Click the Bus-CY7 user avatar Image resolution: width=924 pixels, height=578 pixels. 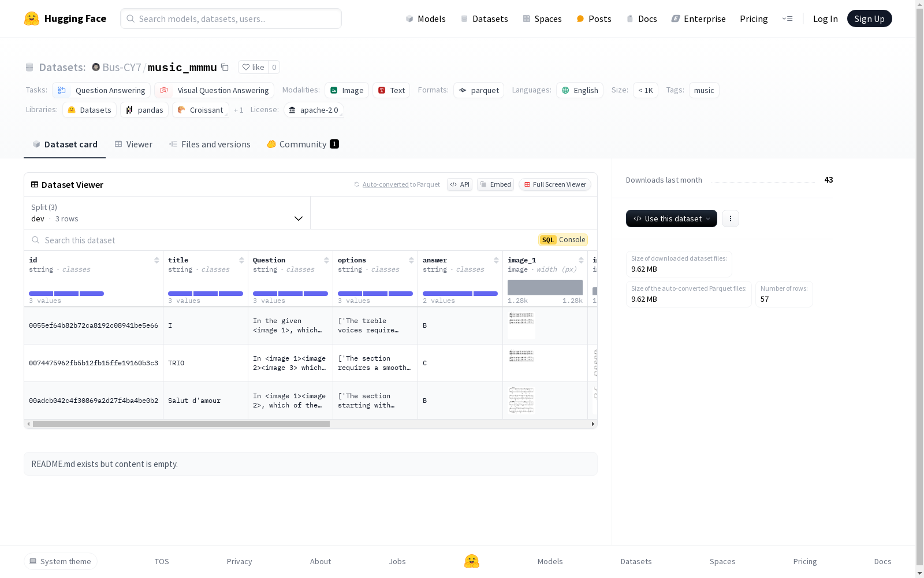[x=96, y=67]
